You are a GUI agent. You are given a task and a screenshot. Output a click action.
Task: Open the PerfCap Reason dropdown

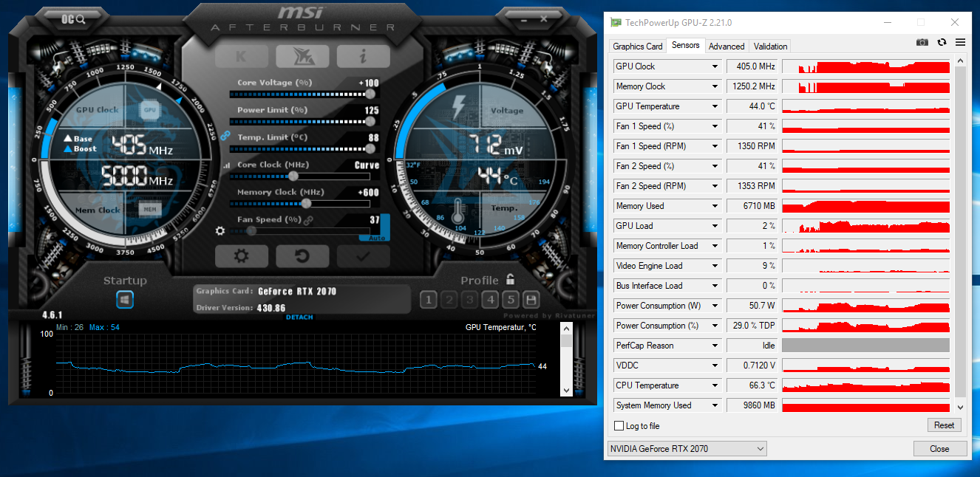[x=715, y=346]
